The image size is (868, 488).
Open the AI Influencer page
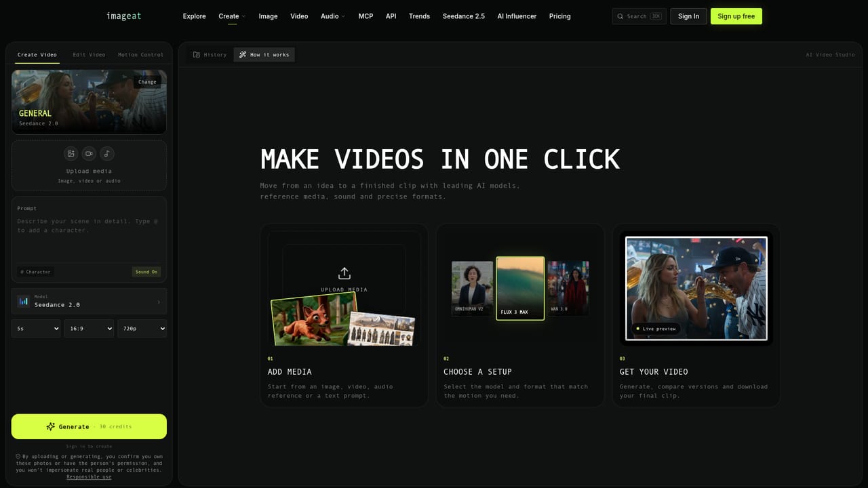tap(517, 16)
